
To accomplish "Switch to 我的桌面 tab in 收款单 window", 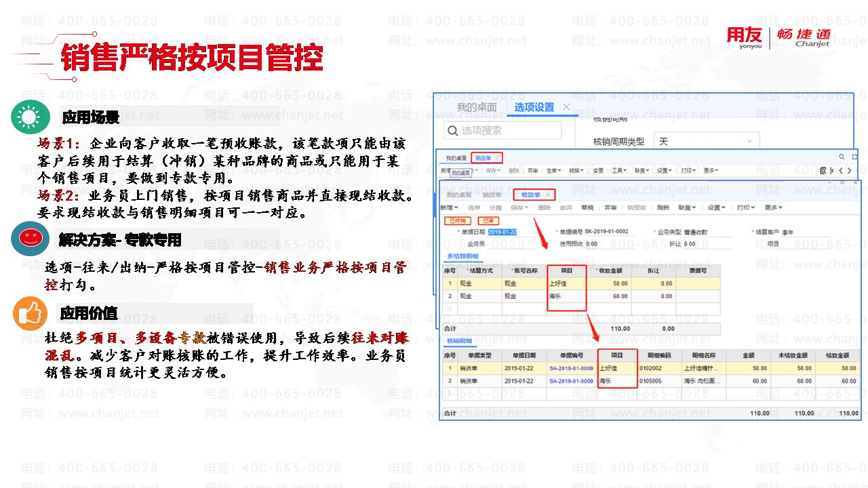I will coord(459,195).
